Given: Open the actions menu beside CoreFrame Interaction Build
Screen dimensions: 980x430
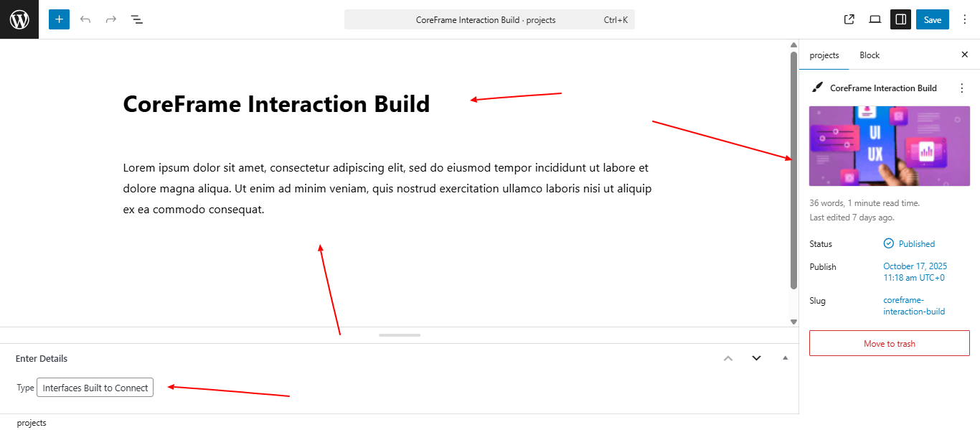Looking at the screenshot, I should (x=962, y=88).
